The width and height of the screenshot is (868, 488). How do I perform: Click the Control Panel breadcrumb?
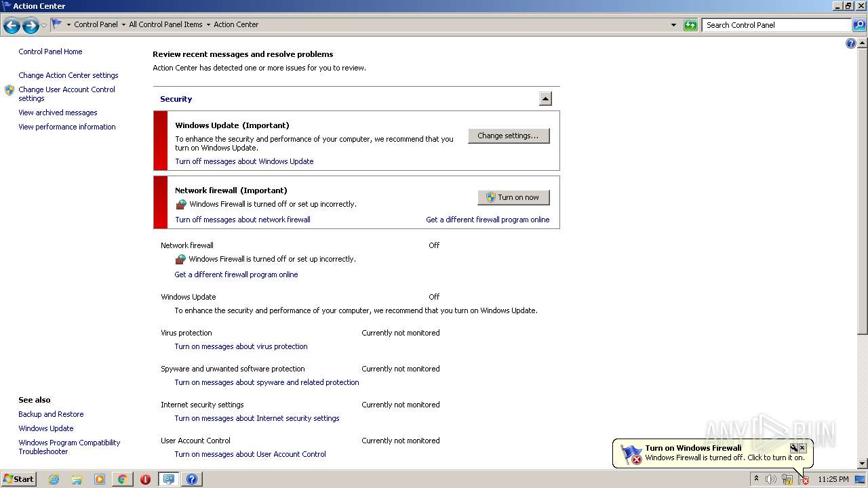coord(96,24)
